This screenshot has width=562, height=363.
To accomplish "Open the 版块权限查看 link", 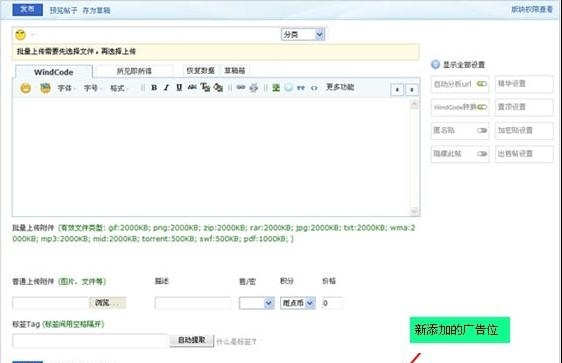I will [x=532, y=10].
